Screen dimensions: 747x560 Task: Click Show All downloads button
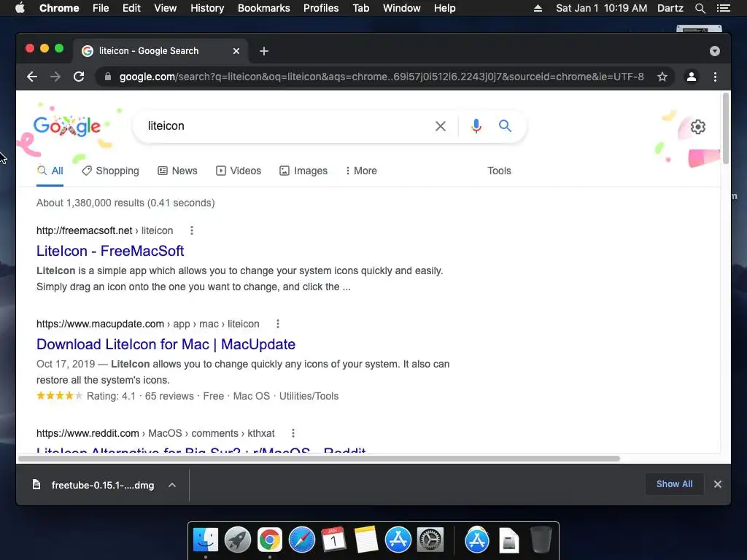pos(674,484)
